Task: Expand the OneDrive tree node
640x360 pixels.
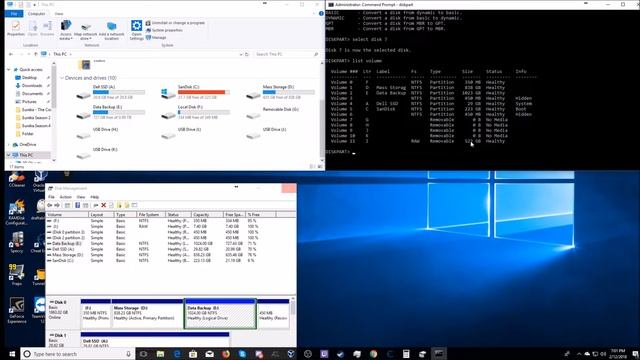Action: tap(9, 144)
